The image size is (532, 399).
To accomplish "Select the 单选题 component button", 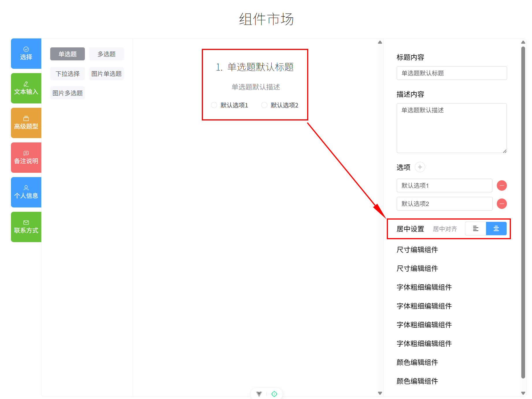I will click(68, 54).
